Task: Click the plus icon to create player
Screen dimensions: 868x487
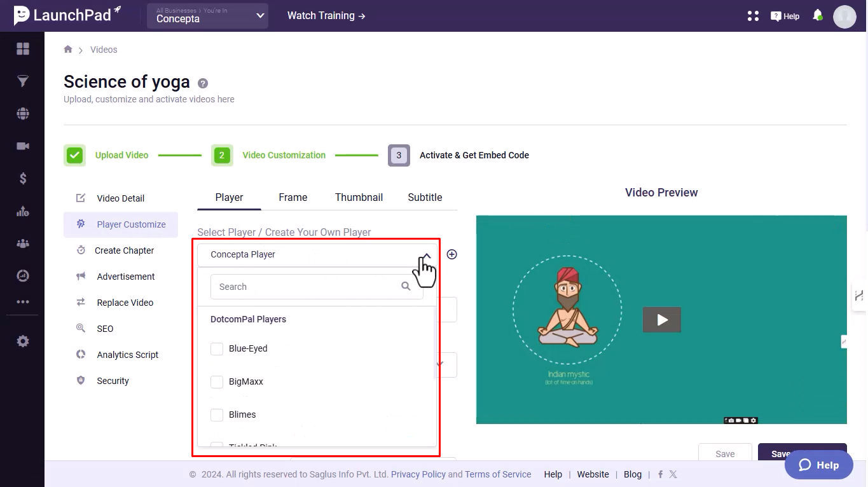Action: [451, 254]
